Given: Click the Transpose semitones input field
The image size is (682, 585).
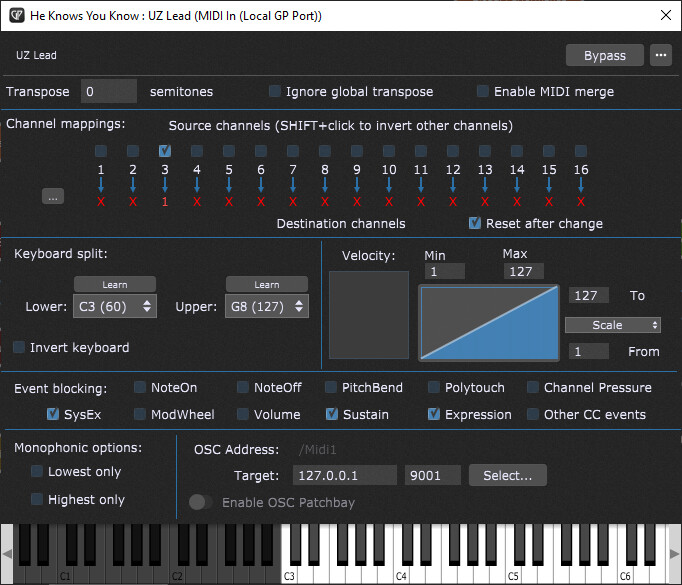Looking at the screenshot, I should (x=108, y=91).
